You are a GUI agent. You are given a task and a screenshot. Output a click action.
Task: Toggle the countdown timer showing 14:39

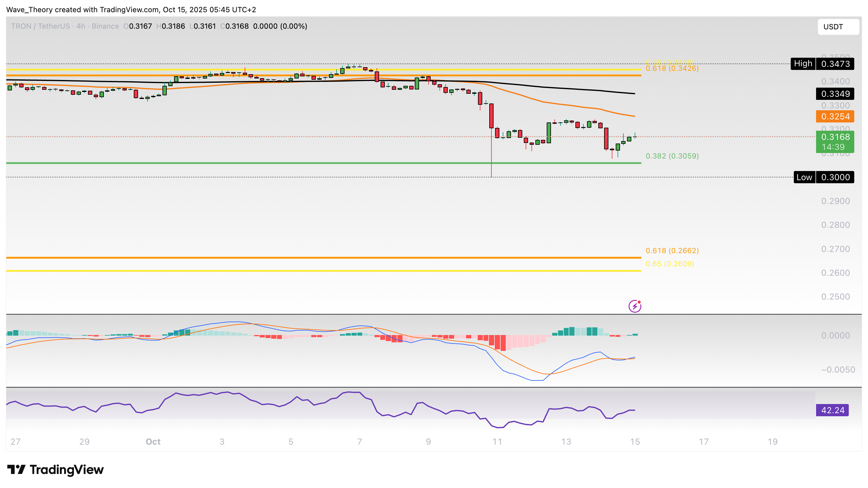[834, 147]
